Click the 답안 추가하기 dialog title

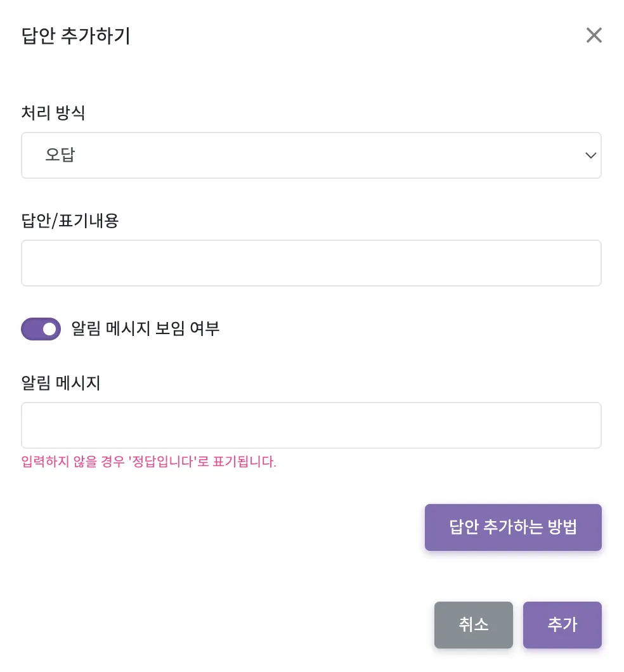[76, 36]
